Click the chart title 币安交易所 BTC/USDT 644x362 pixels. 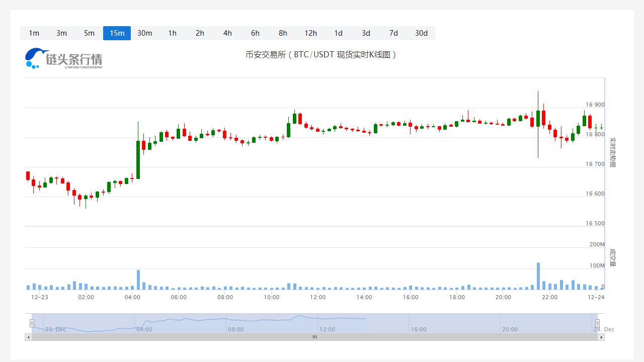click(x=321, y=55)
